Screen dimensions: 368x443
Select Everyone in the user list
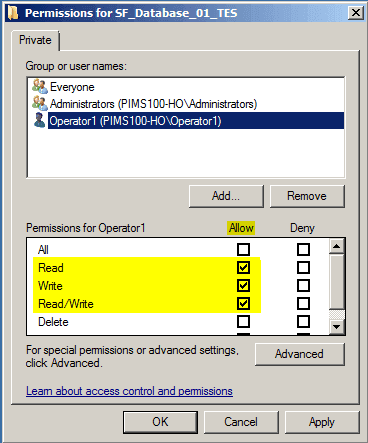[72, 87]
